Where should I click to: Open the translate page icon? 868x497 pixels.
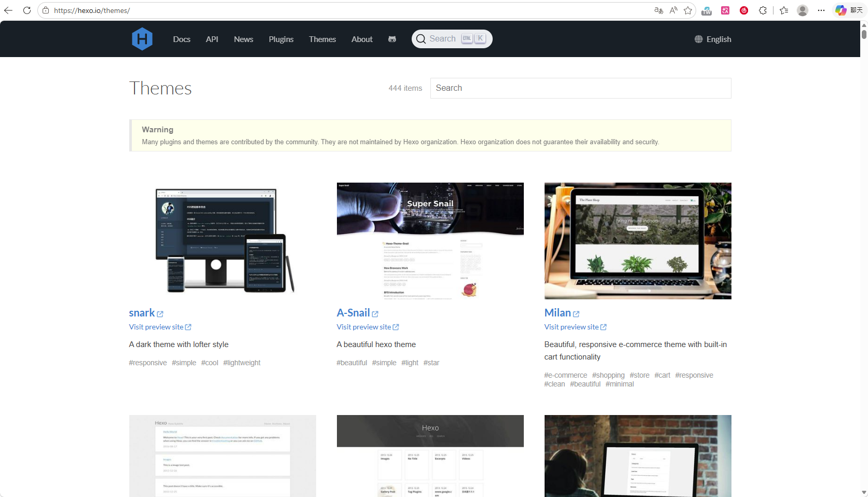tap(659, 10)
